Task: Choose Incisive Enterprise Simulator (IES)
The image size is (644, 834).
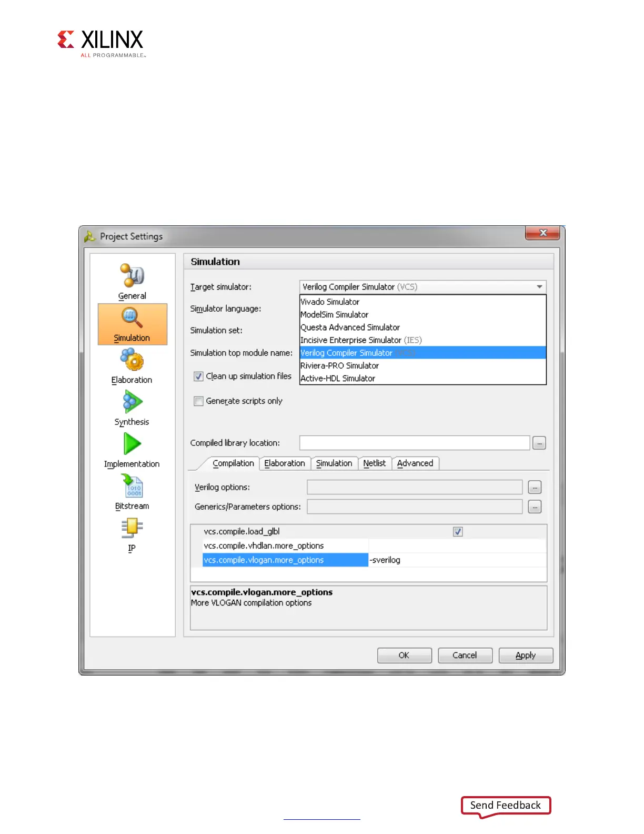Action: click(x=423, y=340)
